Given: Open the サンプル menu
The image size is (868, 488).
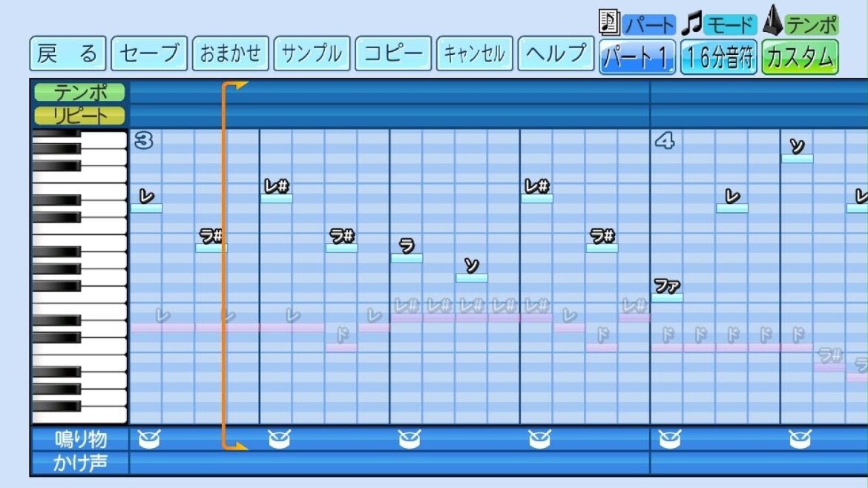Looking at the screenshot, I should [312, 53].
